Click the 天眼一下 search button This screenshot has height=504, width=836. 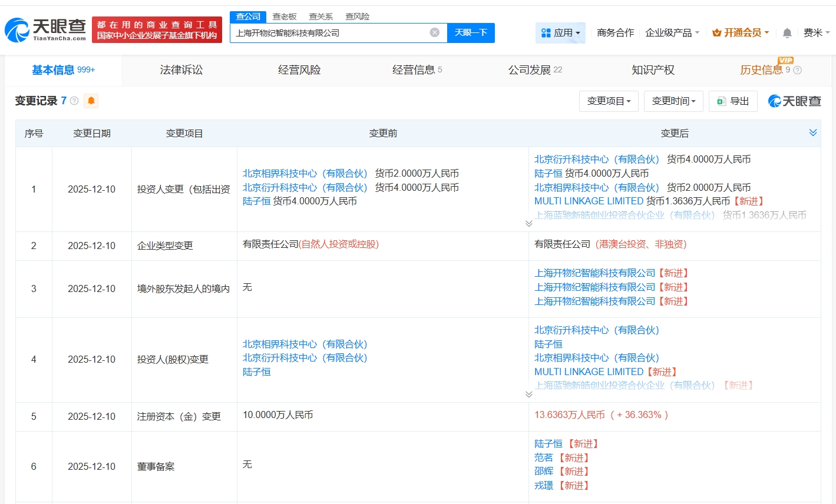[471, 32]
